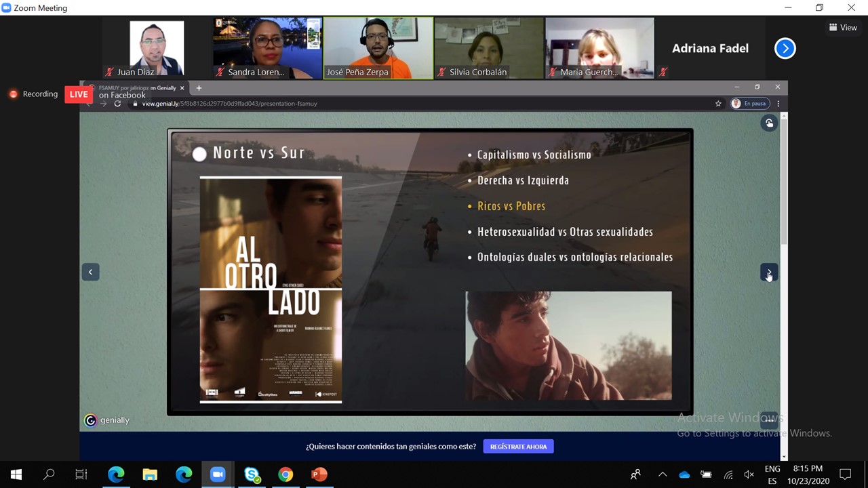This screenshot has height=488, width=868.
Task: Open Windows taskbar search
Action: tap(49, 474)
